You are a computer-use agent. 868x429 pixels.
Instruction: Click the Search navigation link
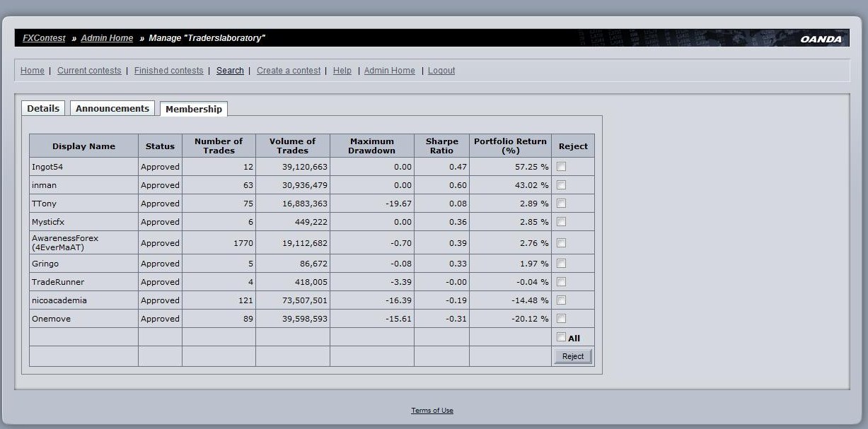click(230, 71)
